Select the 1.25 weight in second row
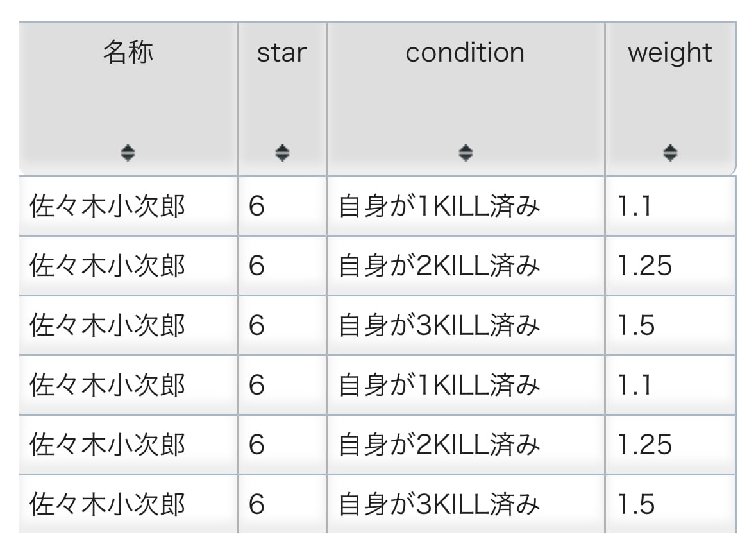 645,266
